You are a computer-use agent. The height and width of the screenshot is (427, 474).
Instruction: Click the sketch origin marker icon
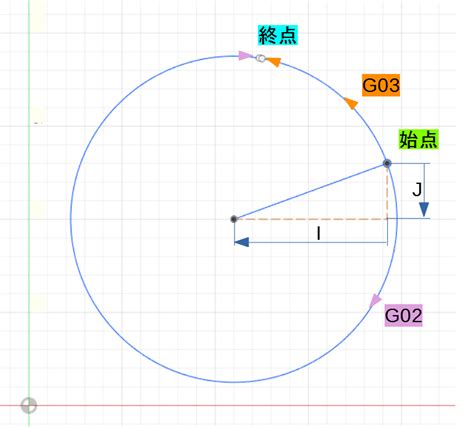click(x=29, y=405)
